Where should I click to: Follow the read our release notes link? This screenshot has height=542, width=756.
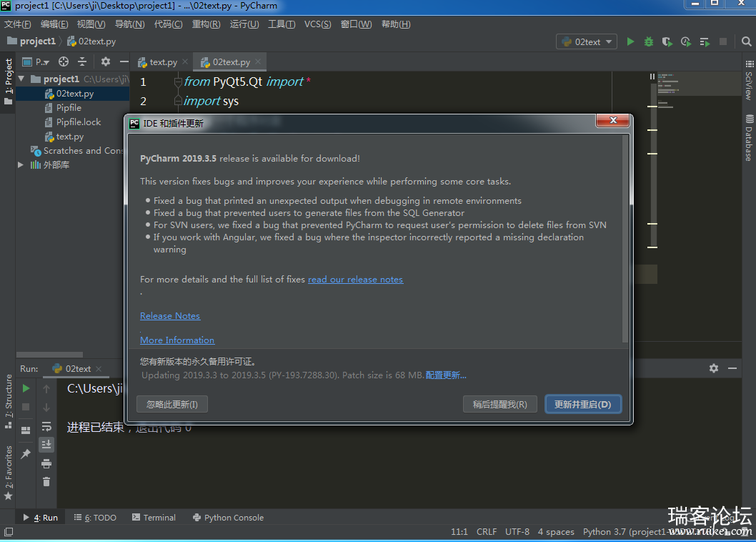(355, 279)
